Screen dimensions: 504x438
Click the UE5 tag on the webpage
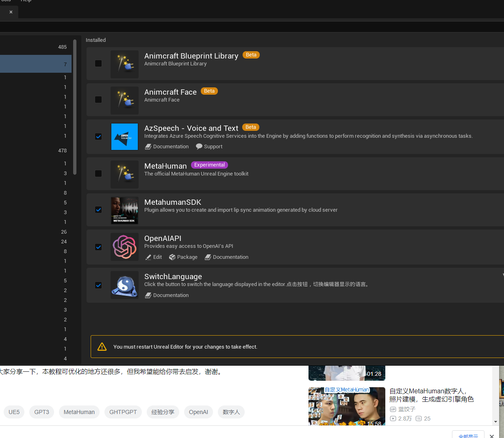click(x=14, y=412)
